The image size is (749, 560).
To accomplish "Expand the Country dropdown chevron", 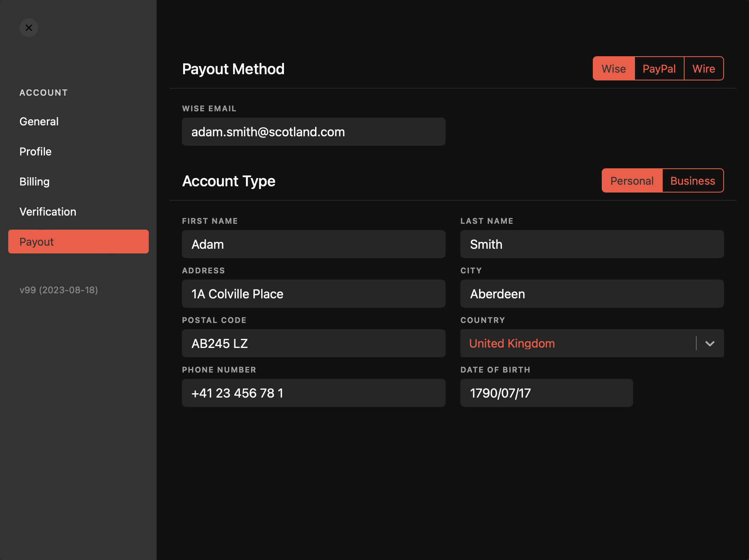I will coord(710,344).
